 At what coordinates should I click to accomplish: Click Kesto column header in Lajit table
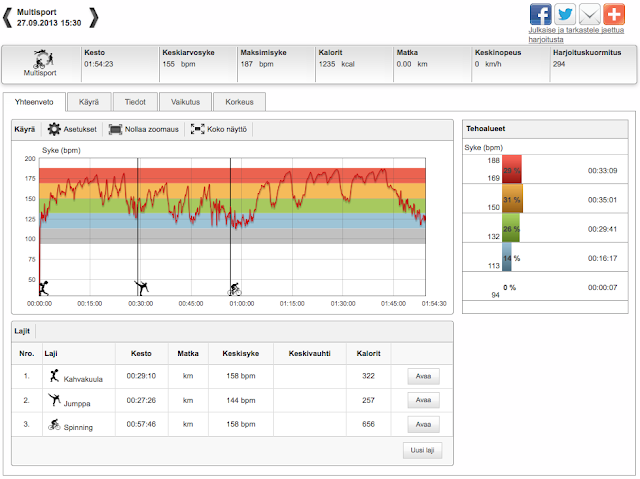point(141,353)
